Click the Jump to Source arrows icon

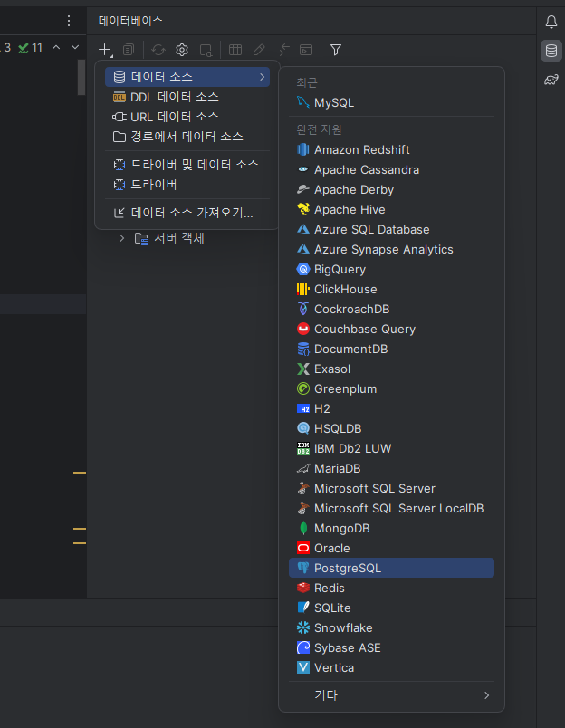[x=282, y=50]
